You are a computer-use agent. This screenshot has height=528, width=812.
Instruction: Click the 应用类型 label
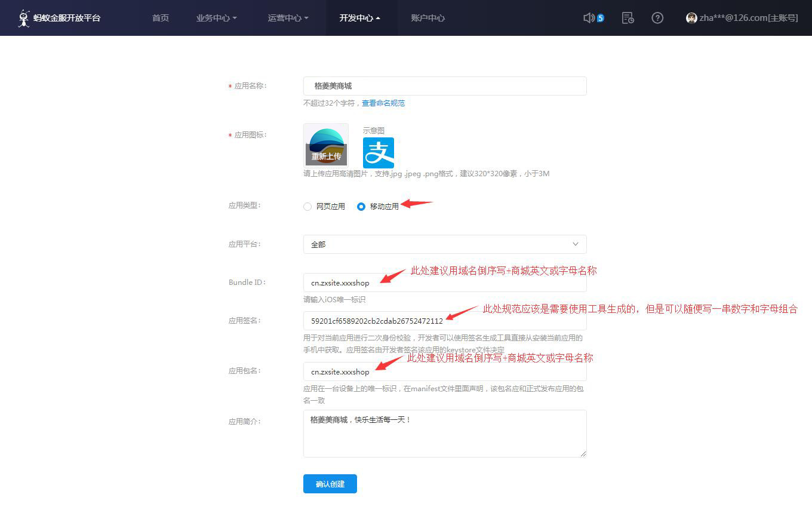tap(245, 205)
